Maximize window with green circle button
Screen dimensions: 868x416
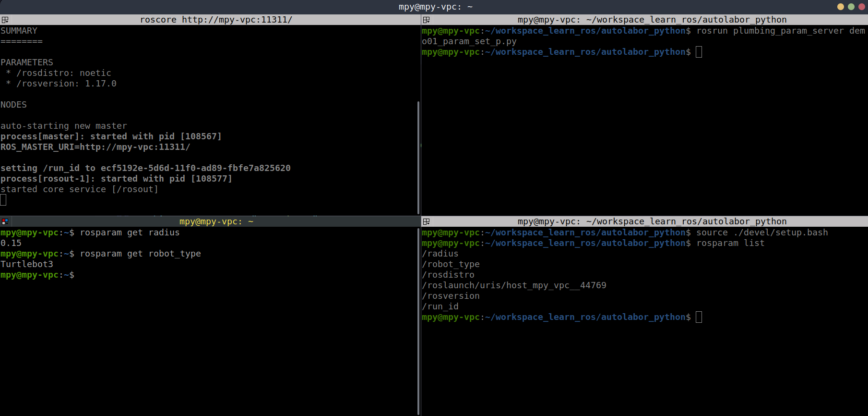851,7
